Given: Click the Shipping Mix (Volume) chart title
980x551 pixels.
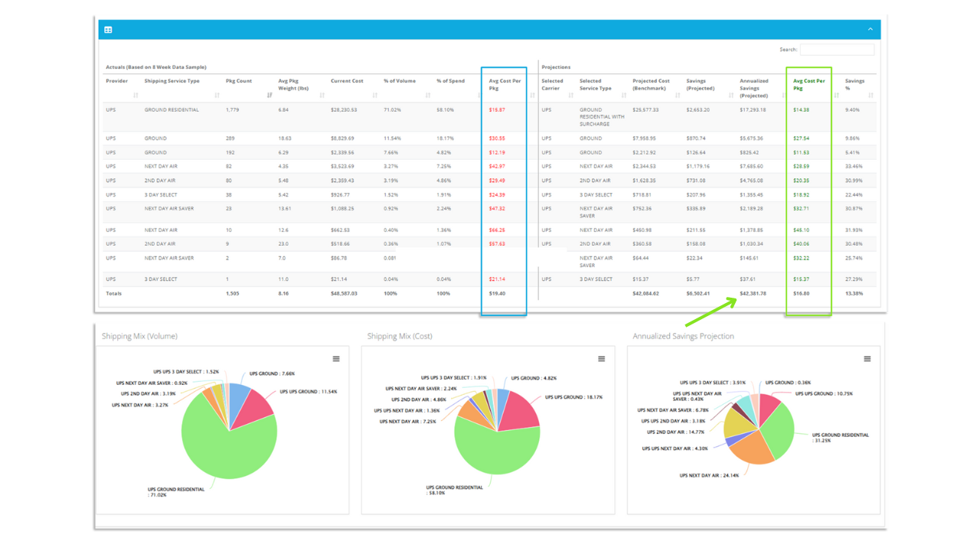Looking at the screenshot, I should (139, 336).
